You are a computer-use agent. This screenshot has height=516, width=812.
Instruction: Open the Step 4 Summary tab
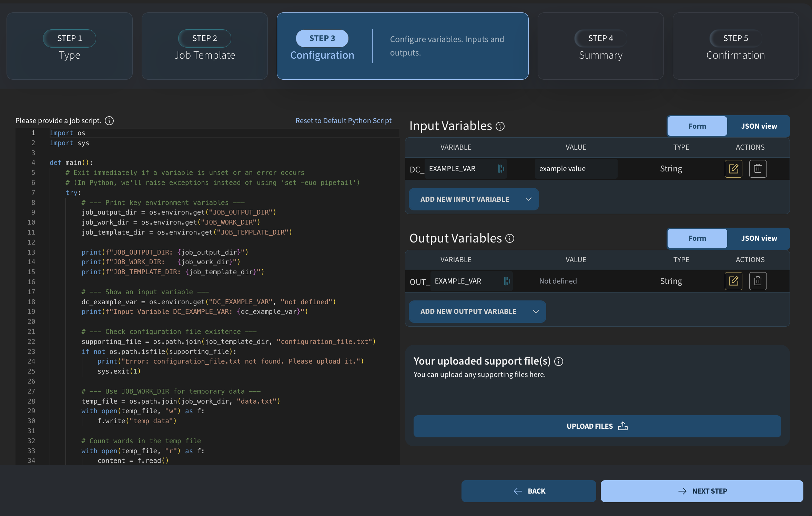coord(600,46)
